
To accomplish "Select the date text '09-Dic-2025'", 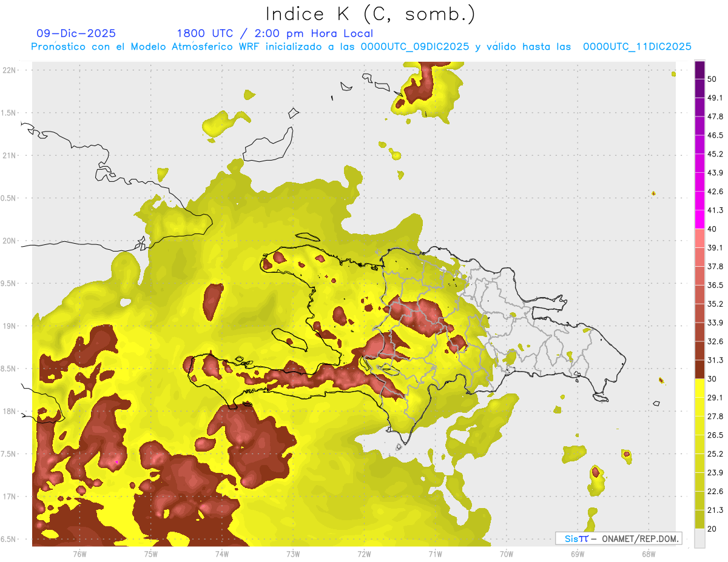I will [76, 33].
